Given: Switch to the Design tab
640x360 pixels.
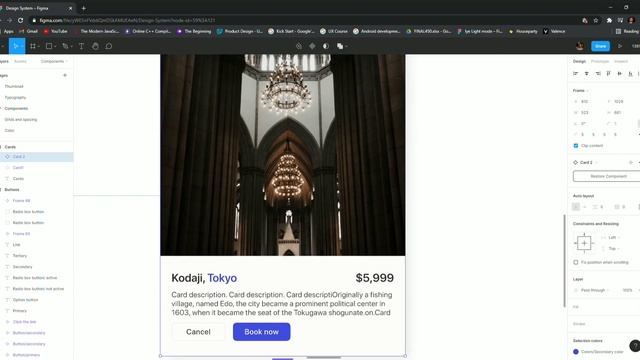Looking at the screenshot, I should click(x=579, y=61).
